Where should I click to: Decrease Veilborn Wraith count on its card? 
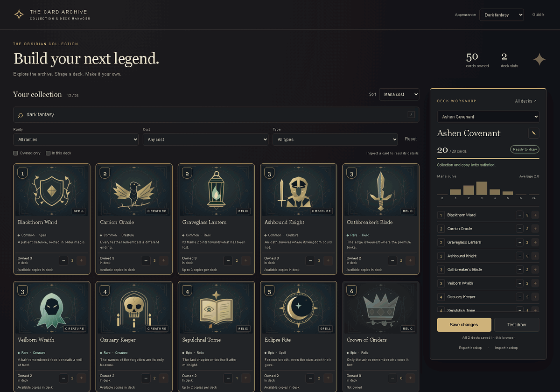tap(64, 378)
